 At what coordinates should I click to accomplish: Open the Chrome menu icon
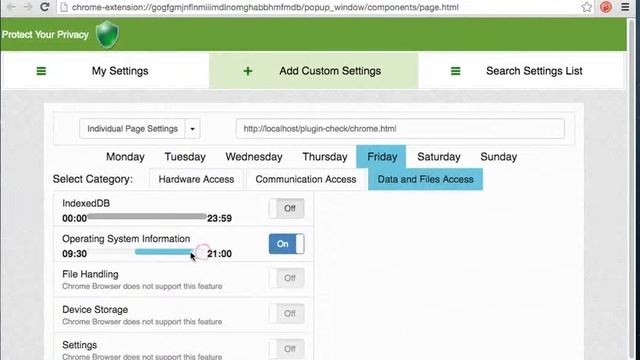(x=625, y=7)
